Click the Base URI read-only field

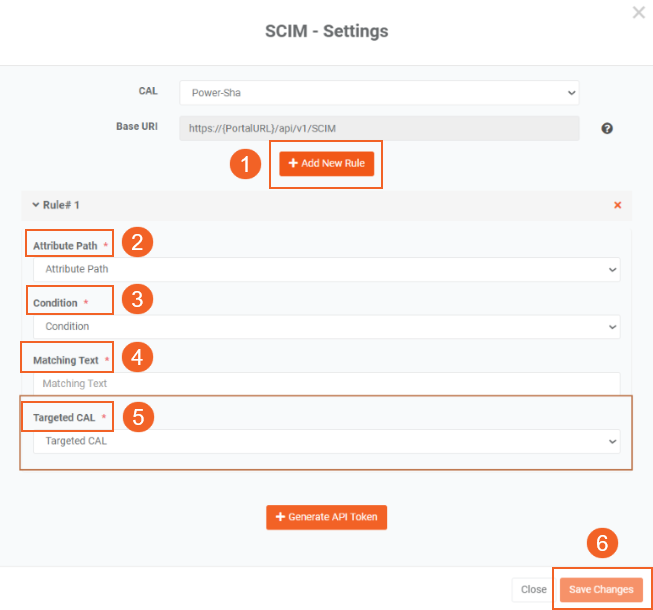click(x=379, y=129)
